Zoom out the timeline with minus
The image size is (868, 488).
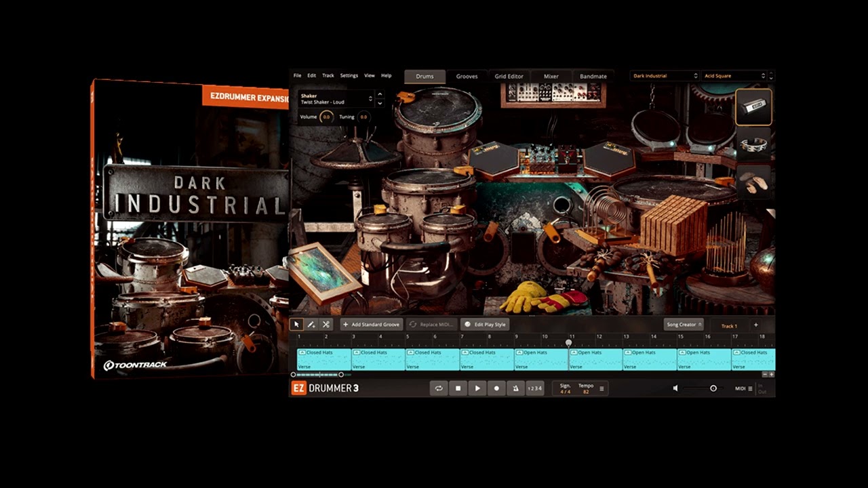pyautogui.click(x=766, y=374)
